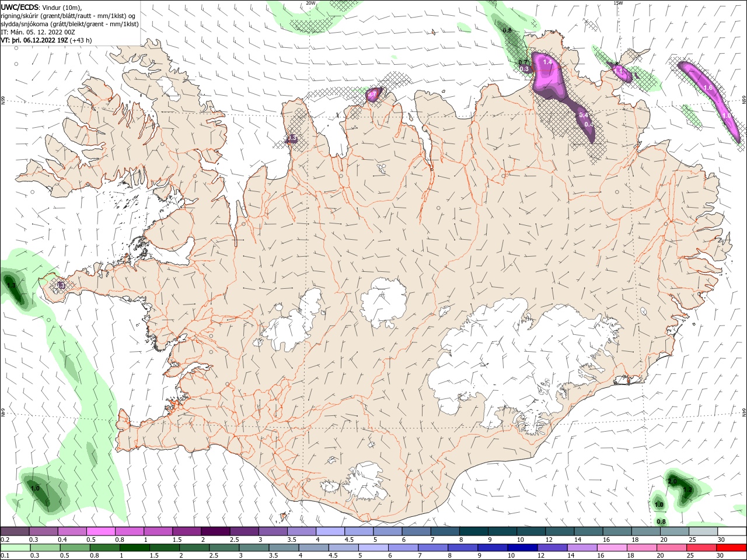Click the 'rigning/skúrir' legend description line
The image size is (747, 560).
[x=68, y=16]
